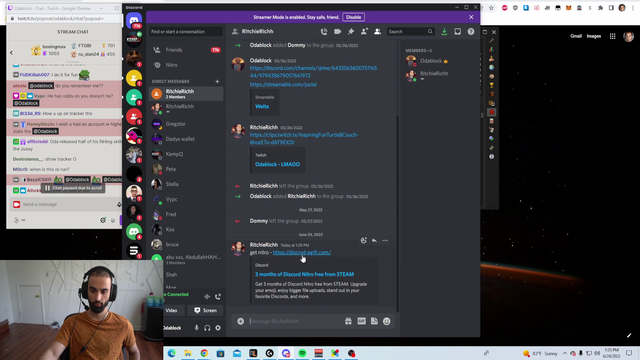The image size is (640, 360).
Task: Open the streamable.com link
Action: (283, 84)
